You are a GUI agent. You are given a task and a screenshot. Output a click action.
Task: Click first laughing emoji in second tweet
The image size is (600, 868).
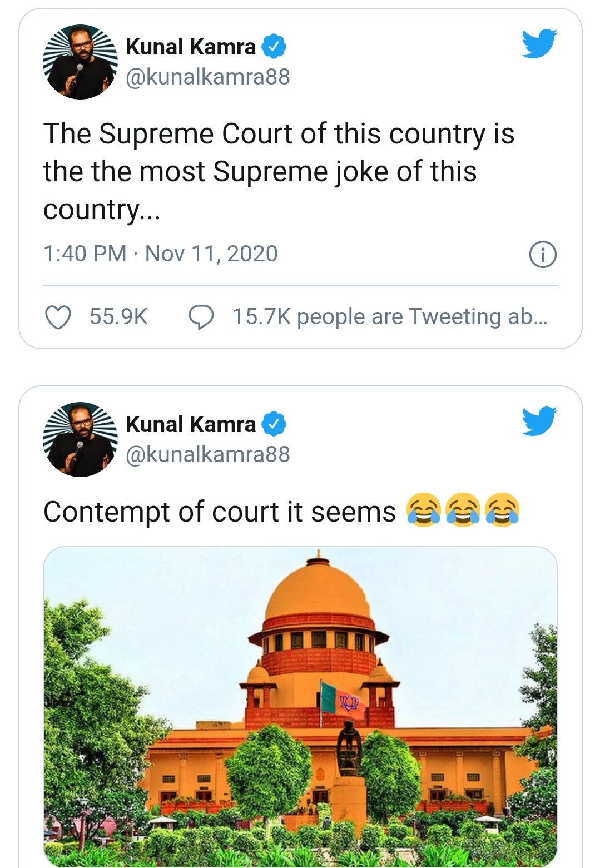pyautogui.click(x=424, y=510)
